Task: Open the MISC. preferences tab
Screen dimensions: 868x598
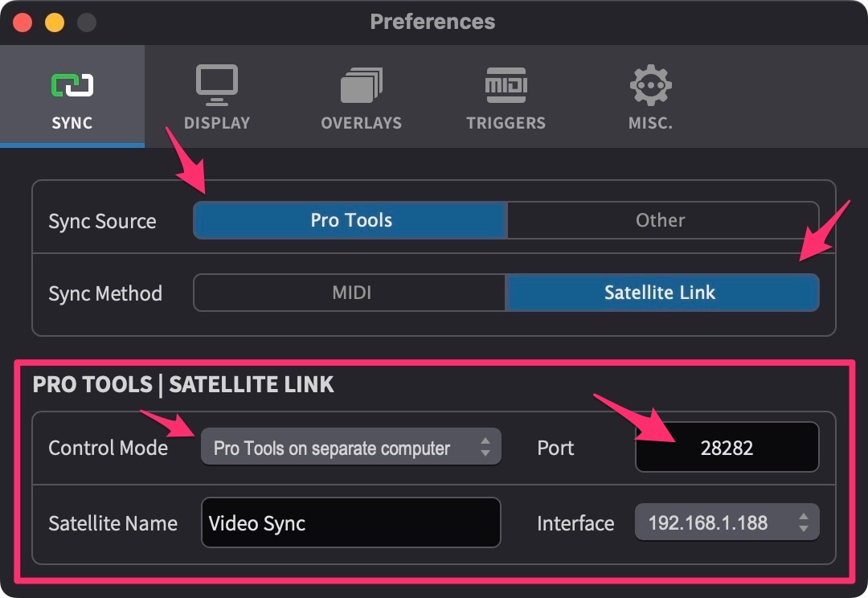Action: (650, 96)
